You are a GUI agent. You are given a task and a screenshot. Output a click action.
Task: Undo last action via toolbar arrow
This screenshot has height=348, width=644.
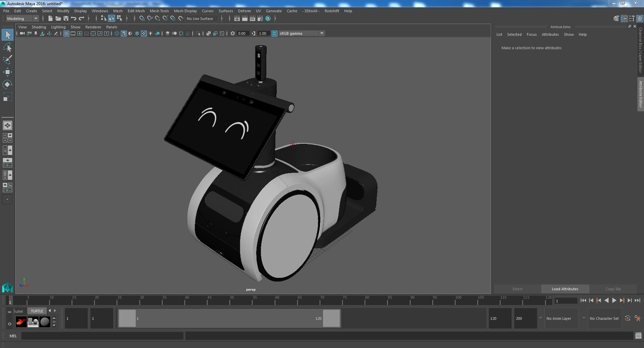(x=73, y=18)
